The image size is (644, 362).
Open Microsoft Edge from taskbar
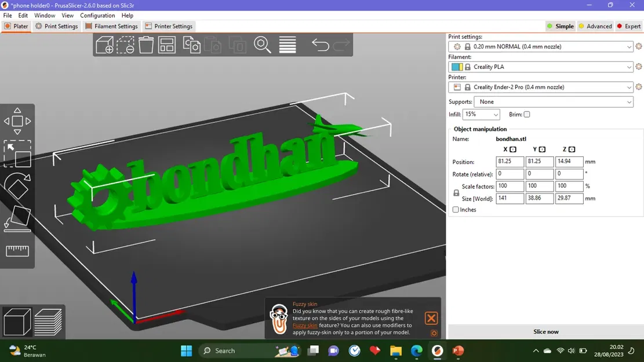click(x=416, y=350)
